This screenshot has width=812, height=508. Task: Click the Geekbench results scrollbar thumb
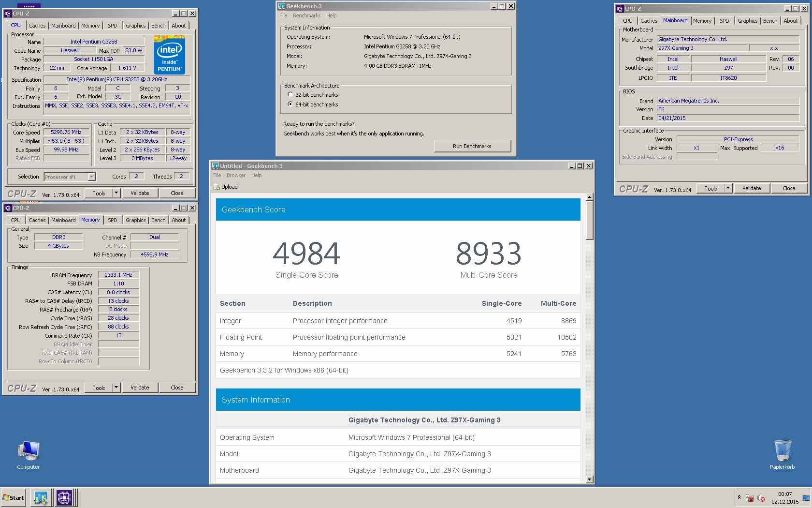point(589,220)
